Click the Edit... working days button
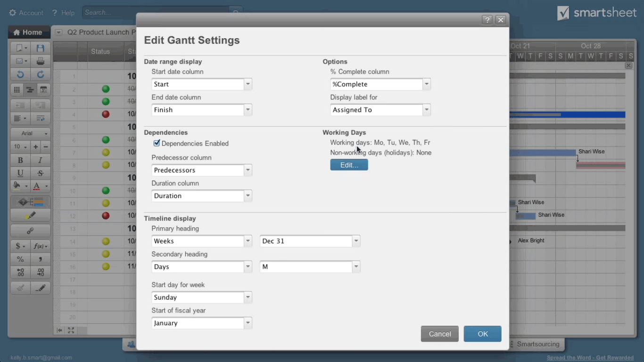644x362 pixels. click(349, 165)
